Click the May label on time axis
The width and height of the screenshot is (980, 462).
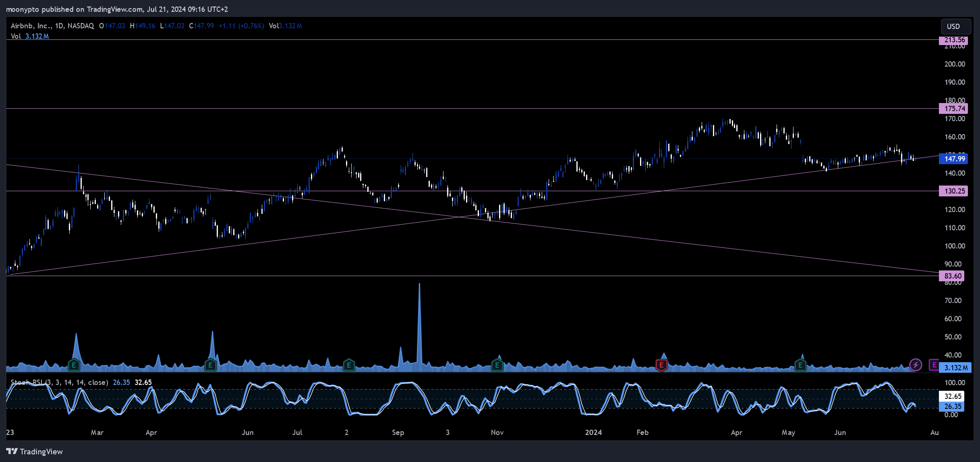click(x=788, y=433)
